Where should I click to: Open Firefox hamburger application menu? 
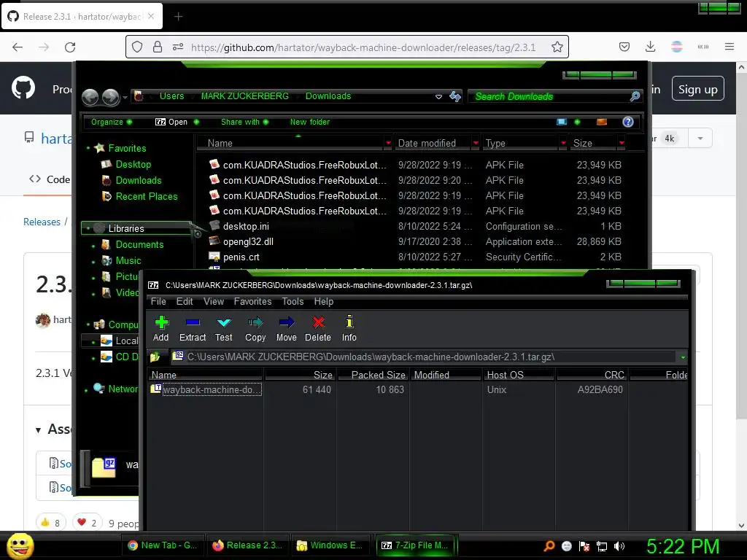pyautogui.click(x=729, y=47)
